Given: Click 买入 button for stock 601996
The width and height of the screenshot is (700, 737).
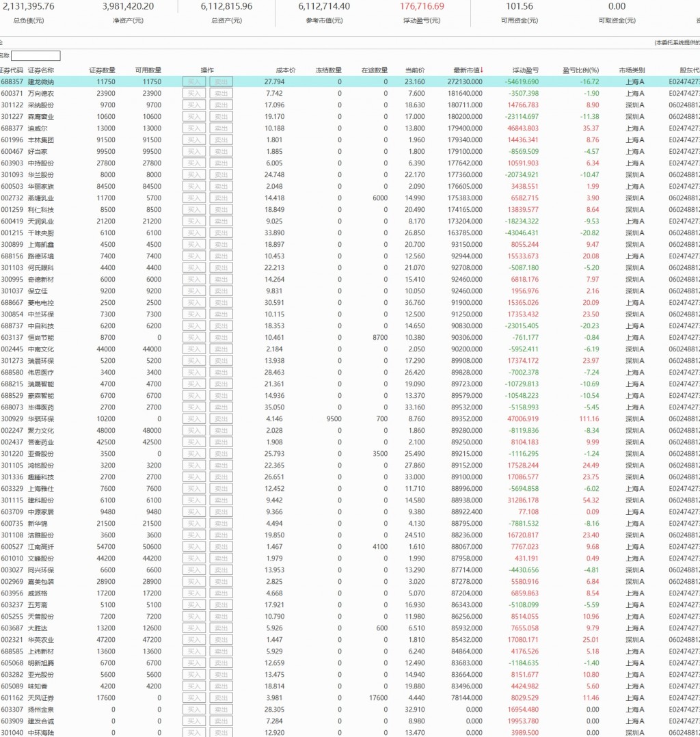Looking at the screenshot, I should pyautogui.click(x=194, y=139).
